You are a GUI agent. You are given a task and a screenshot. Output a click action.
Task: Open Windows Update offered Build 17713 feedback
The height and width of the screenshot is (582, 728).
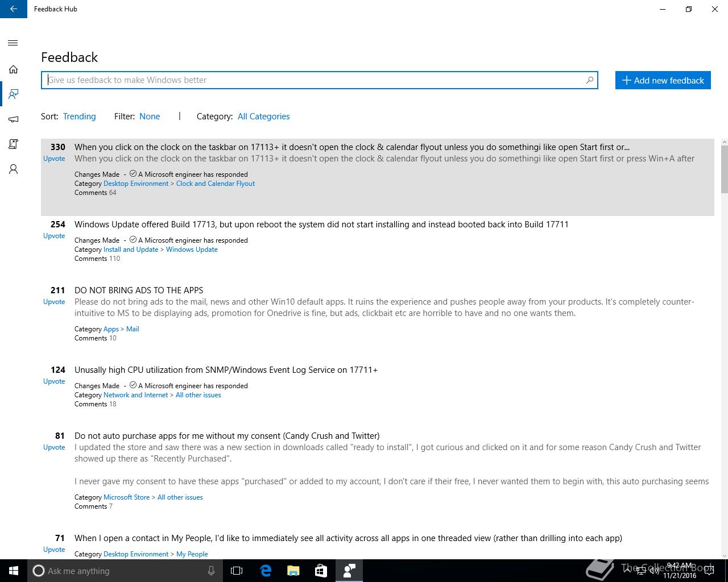[x=321, y=225]
